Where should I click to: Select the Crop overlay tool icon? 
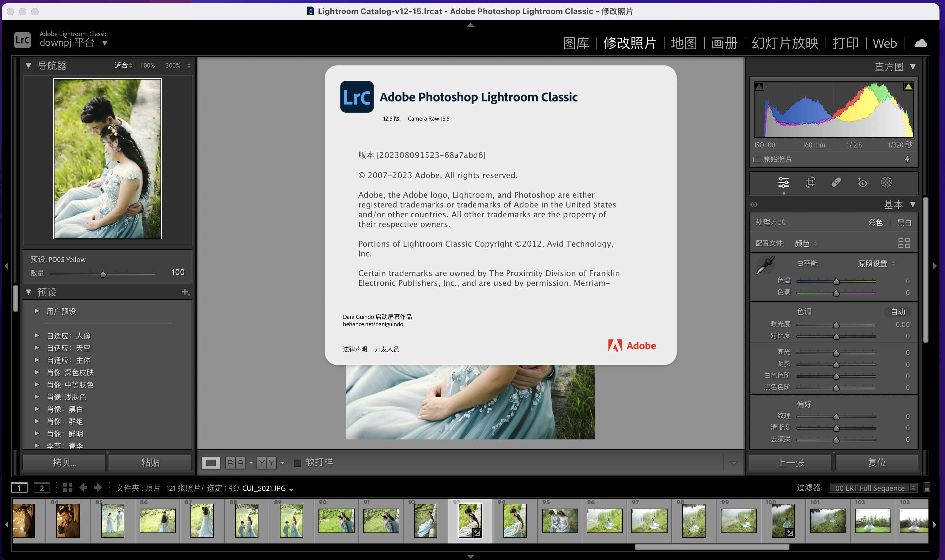pos(810,183)
